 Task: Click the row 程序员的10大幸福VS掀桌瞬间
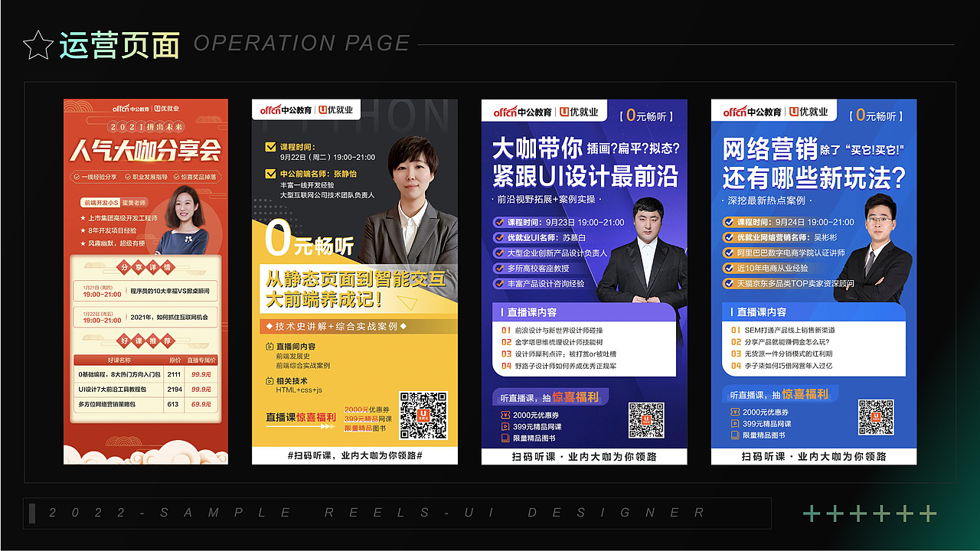click(145, 291)
